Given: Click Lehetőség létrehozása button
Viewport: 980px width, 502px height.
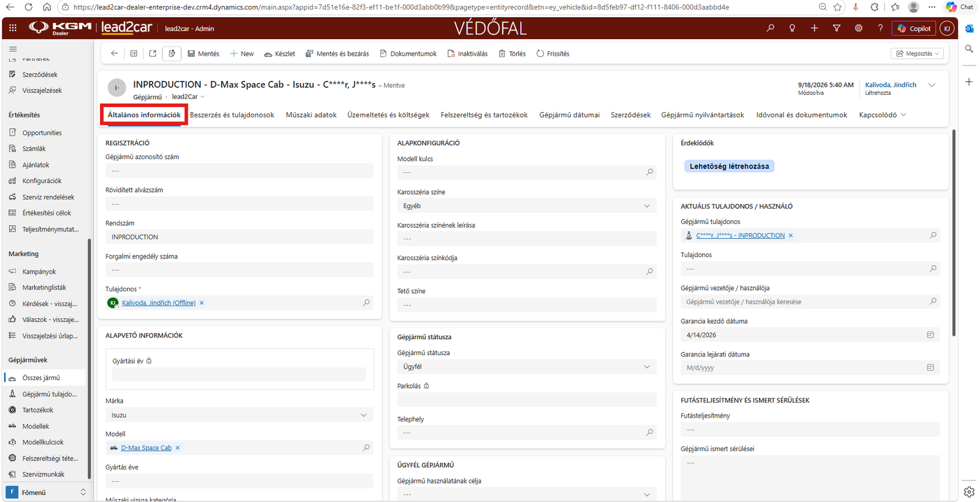Looking at the screenshot, I should click(729, 166).
